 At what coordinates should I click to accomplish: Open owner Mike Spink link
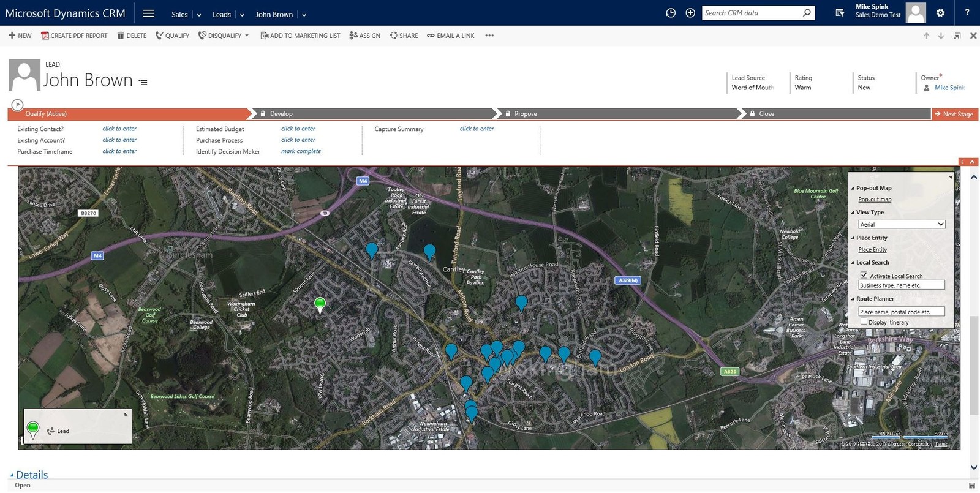click(x=949, y=88)
